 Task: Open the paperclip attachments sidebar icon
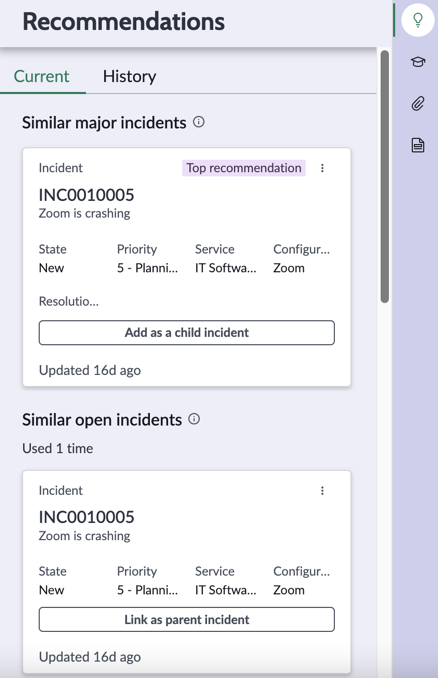(418, 103)
